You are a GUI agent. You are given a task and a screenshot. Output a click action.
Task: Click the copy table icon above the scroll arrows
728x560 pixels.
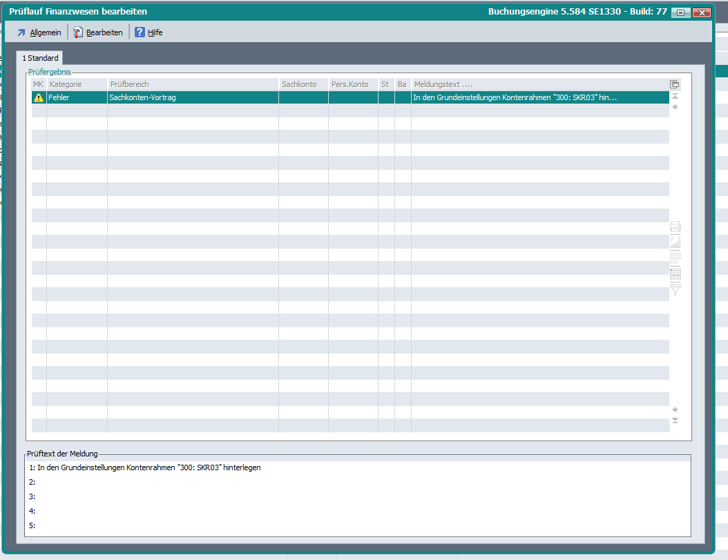click(x=675, y=84)
